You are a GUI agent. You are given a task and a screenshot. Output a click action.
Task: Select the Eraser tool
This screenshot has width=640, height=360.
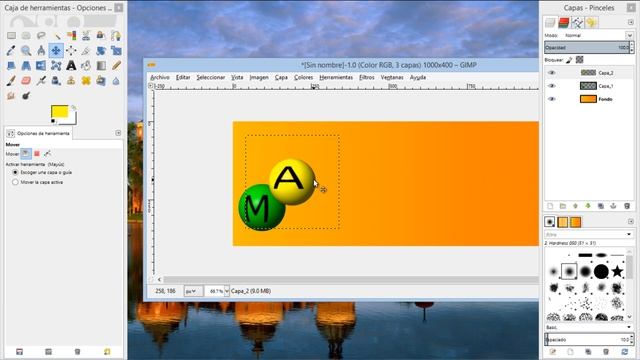click(x=26, y=81)
